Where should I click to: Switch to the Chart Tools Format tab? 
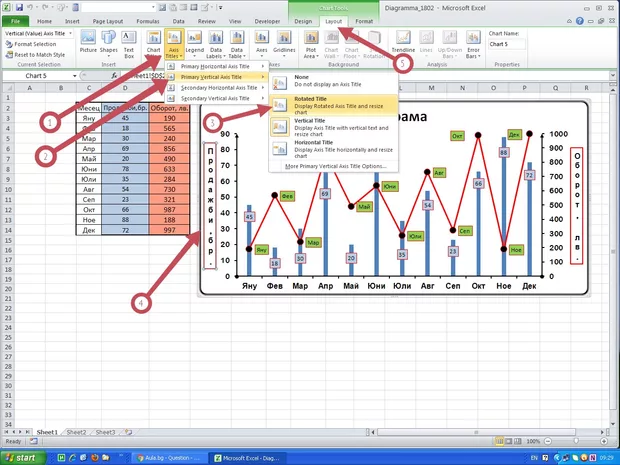pyautogui.click(x=364, y=21)
